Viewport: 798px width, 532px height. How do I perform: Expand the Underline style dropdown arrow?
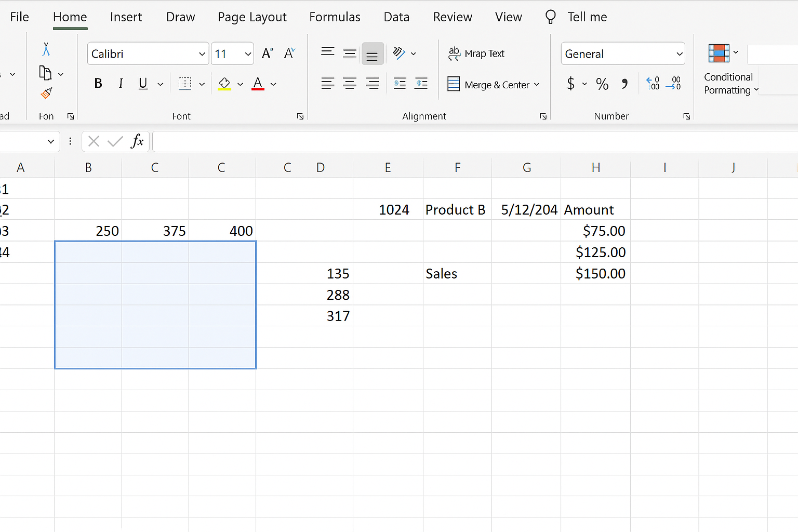coord(161,84)
